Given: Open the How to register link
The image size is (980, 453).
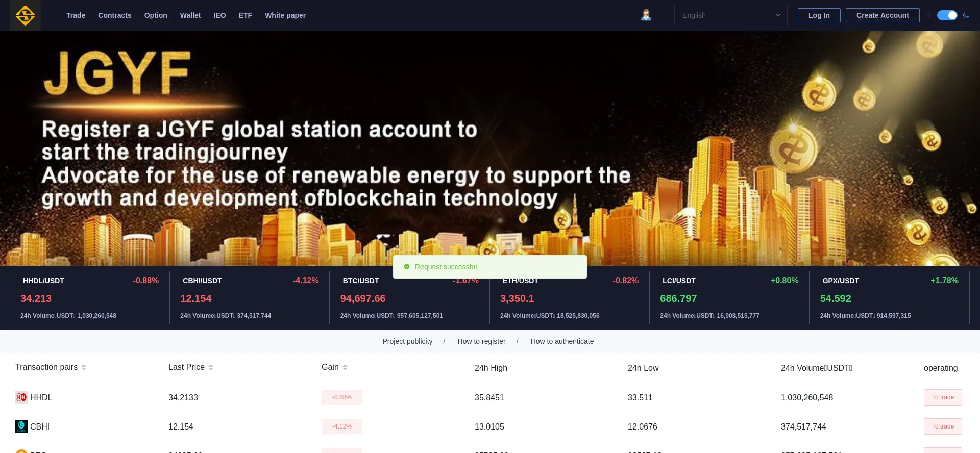Looking at the screenshot, I should (481, 341).
